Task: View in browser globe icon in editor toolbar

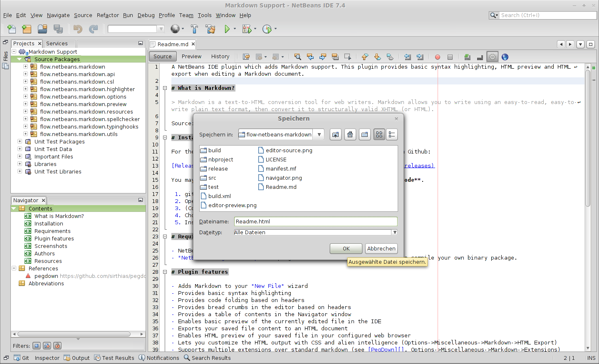Action: click(505, 57)
